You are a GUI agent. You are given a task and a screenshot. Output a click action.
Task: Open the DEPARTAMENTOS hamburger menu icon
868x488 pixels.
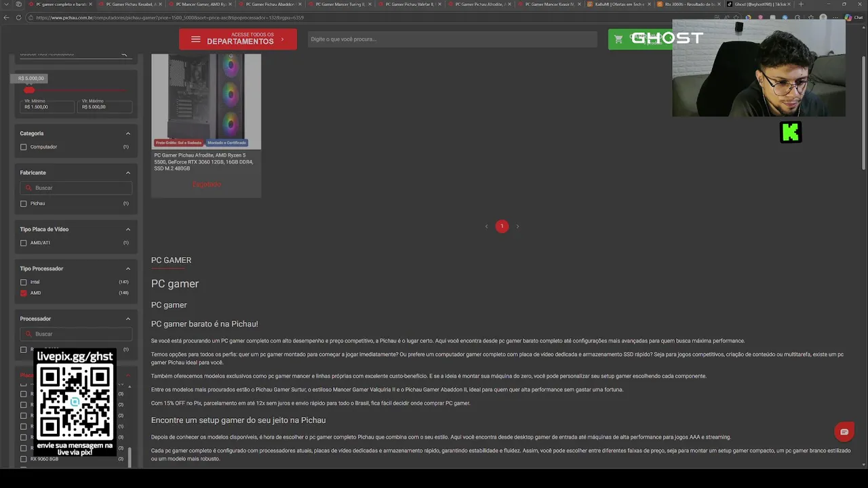pos(195,39)
